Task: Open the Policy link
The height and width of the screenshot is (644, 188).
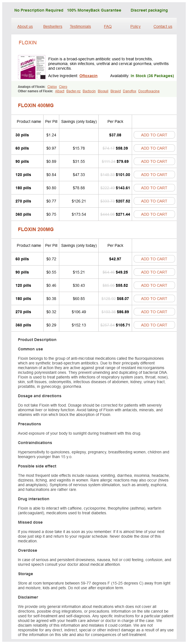Action: pos(135,26)
